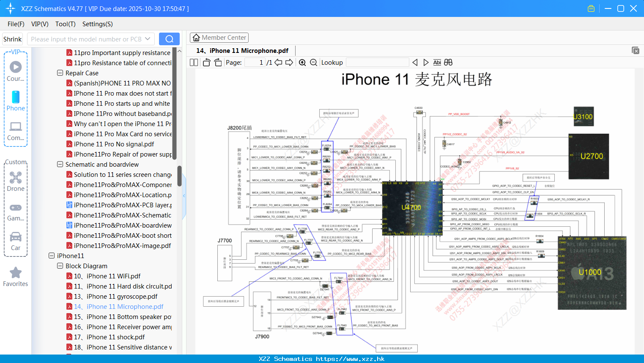
Task: Open iPhone11Pro&ProMAX-boardview file
Action: (x=119, y=225)
